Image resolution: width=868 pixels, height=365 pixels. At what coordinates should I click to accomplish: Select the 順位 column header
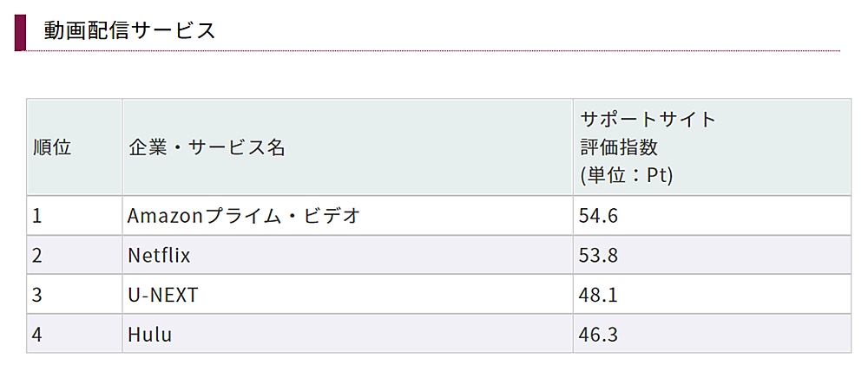click(x=52, y=147)
